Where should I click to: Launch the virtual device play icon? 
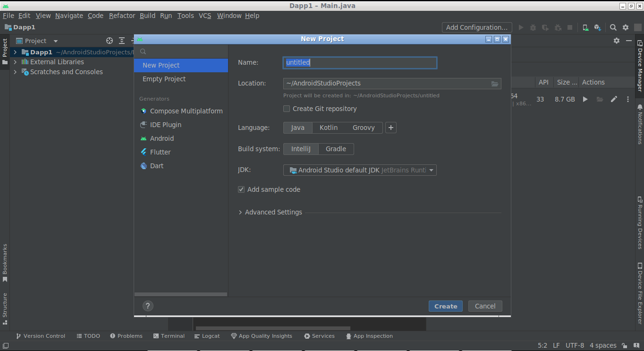pos(585,99)
